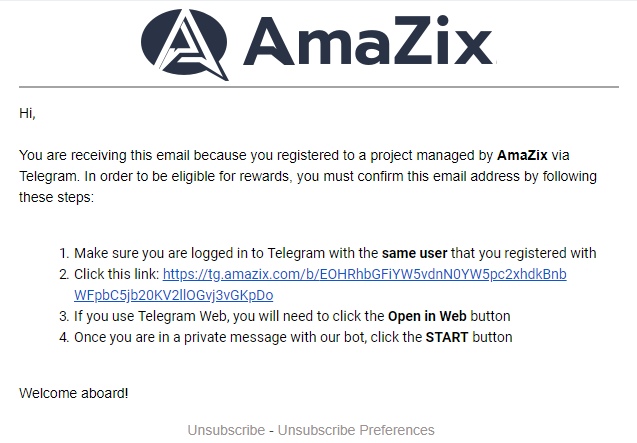Click the bold "START" text
The width and height of the screenshot is (637, 443).
(446, 337)
